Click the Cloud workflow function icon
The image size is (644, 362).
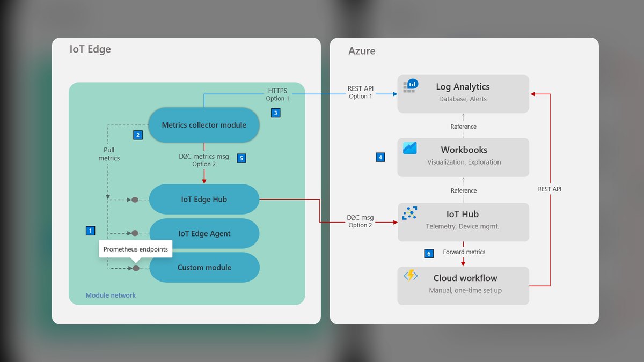(411, 276)
